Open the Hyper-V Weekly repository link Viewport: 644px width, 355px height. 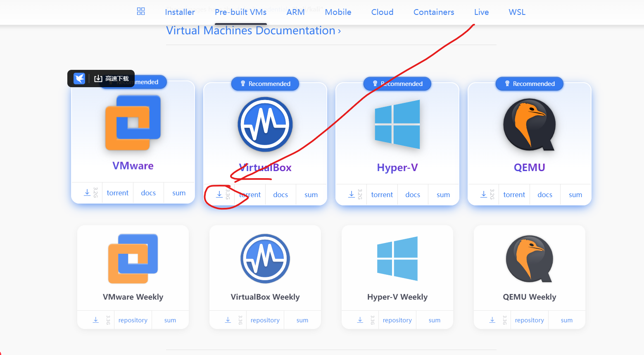coord(397,320)
